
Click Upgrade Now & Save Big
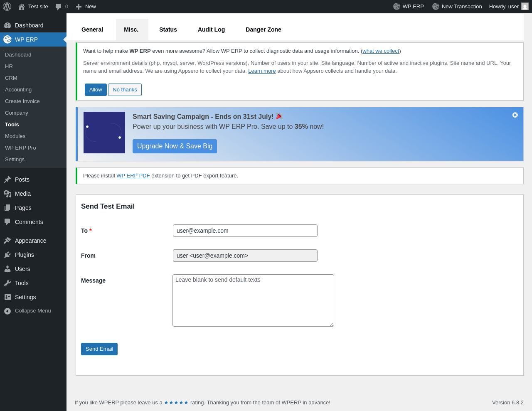(175, 146)
